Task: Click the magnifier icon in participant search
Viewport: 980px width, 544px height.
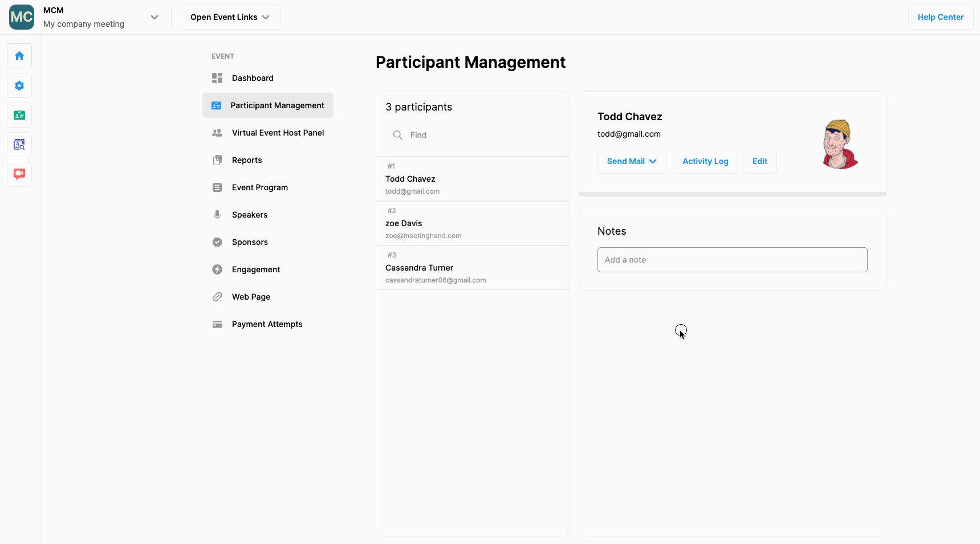Action: tap(398, 135)
